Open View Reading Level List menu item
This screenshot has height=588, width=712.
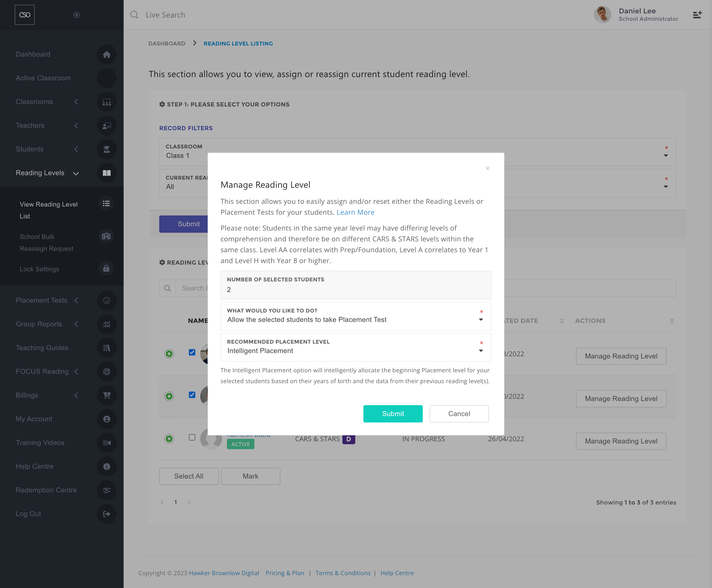click(49, 210)
